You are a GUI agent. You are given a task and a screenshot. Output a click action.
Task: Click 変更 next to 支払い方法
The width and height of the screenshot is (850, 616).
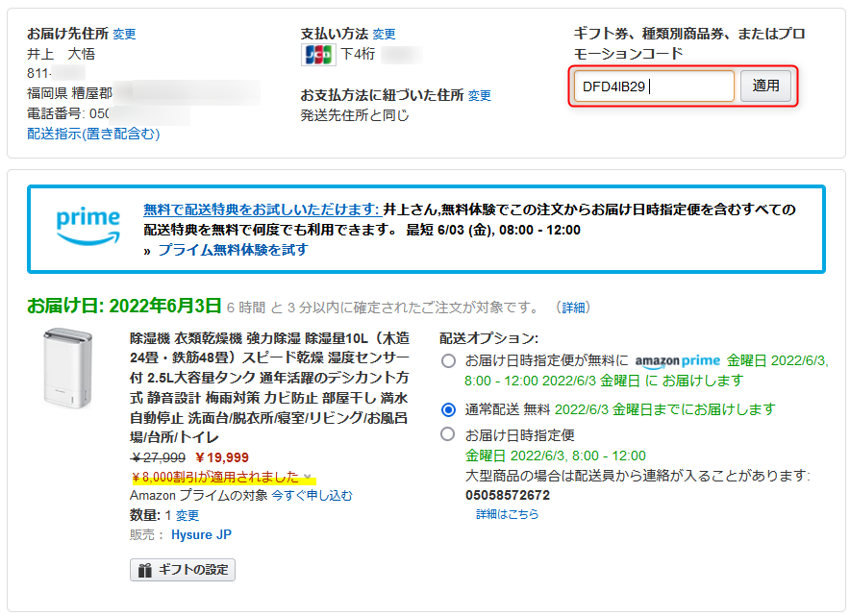click(384, 35)
